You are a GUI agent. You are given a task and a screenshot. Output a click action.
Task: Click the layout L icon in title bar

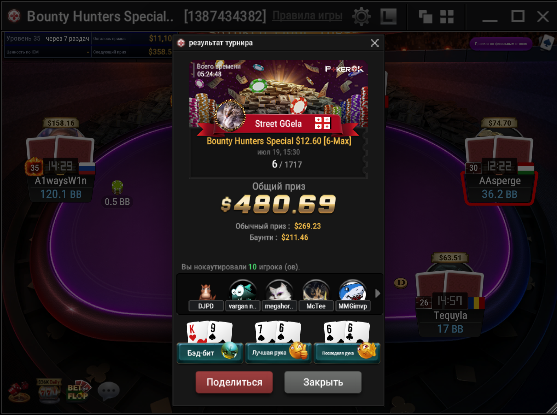coord(388,16)
